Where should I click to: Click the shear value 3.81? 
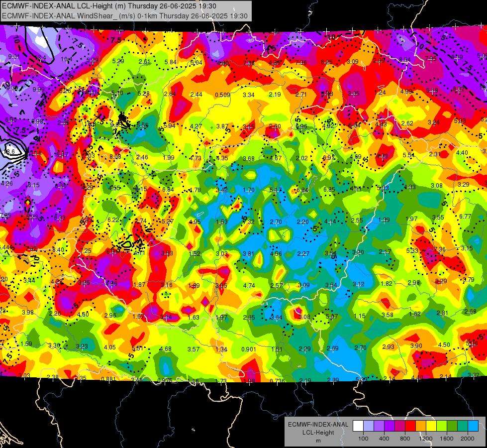248,254
